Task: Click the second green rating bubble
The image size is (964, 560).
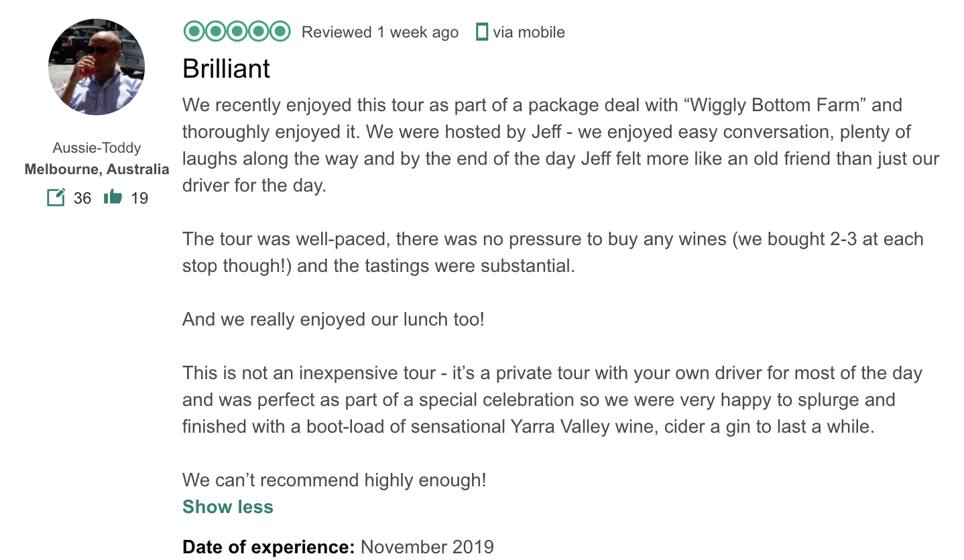Action: click(x=216, y=31)
